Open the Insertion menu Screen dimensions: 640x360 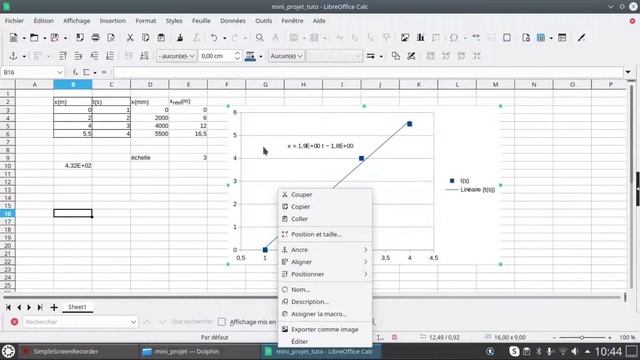(113, 20)
